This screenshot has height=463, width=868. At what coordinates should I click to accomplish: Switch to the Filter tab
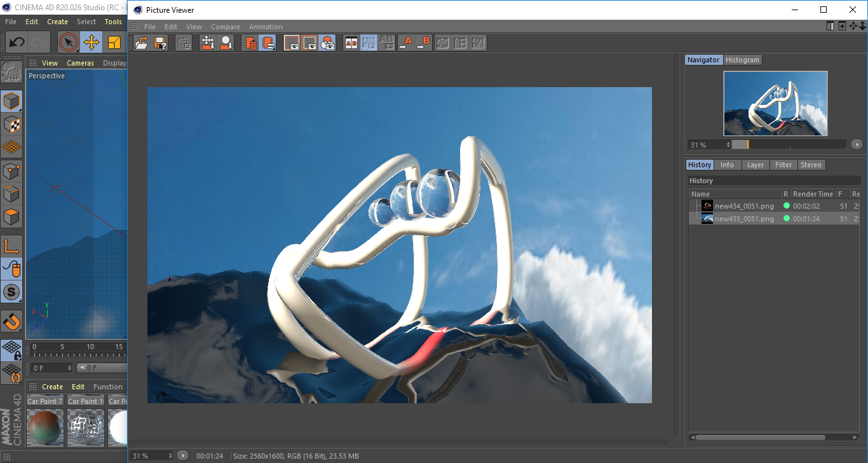[x=783, y=165]
